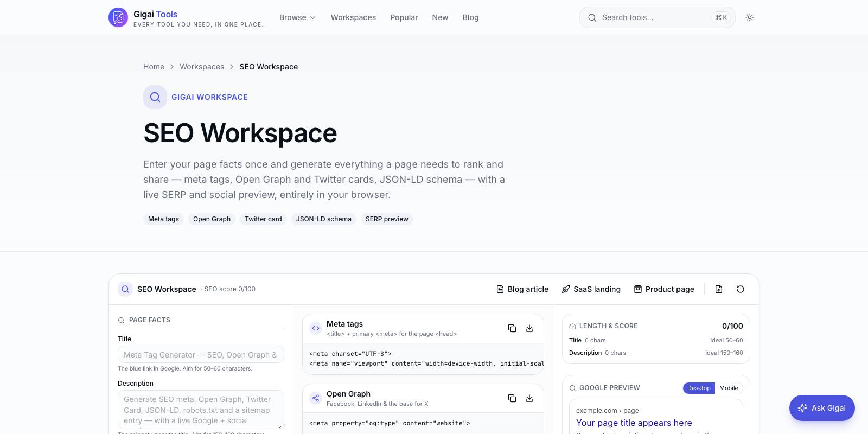This screenshot has width=868, height=434.
Task: Click the Open Graph share icon
Action: pyautogui.click(x=316, y=398)
